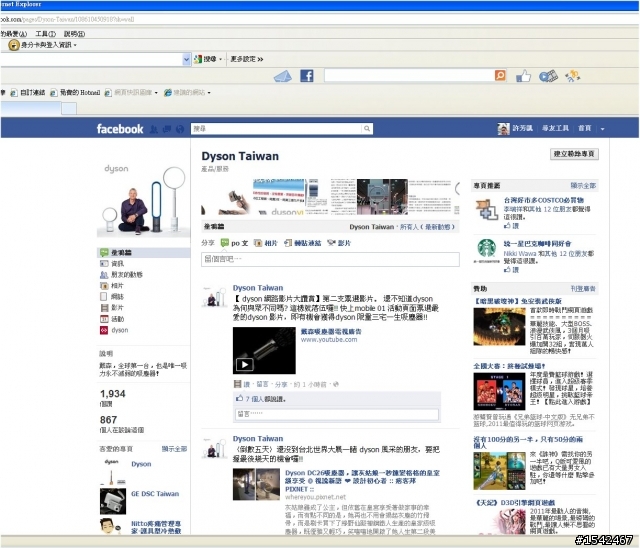Select the 相片 photo share option

pos(266,243)
